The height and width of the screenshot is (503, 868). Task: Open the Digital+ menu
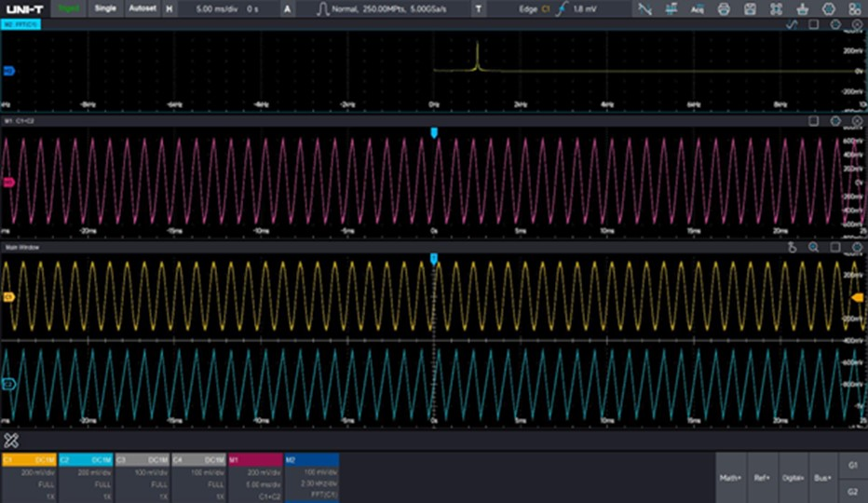[793, 478]
